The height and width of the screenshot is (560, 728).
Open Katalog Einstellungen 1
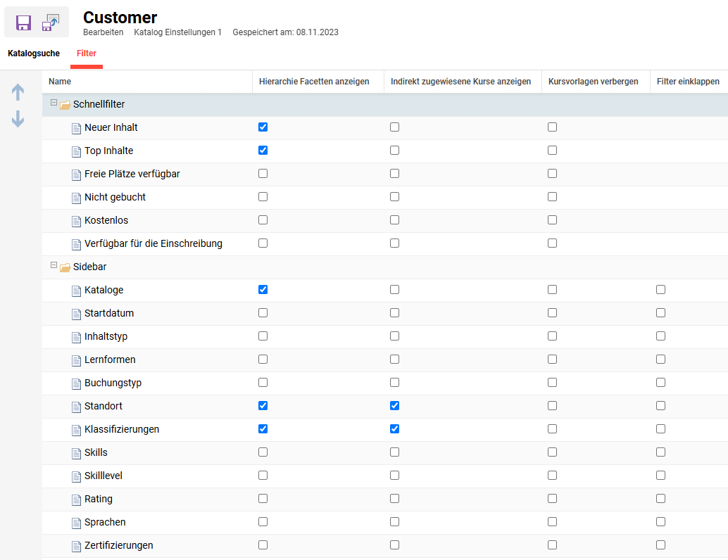tap(177, 32)
